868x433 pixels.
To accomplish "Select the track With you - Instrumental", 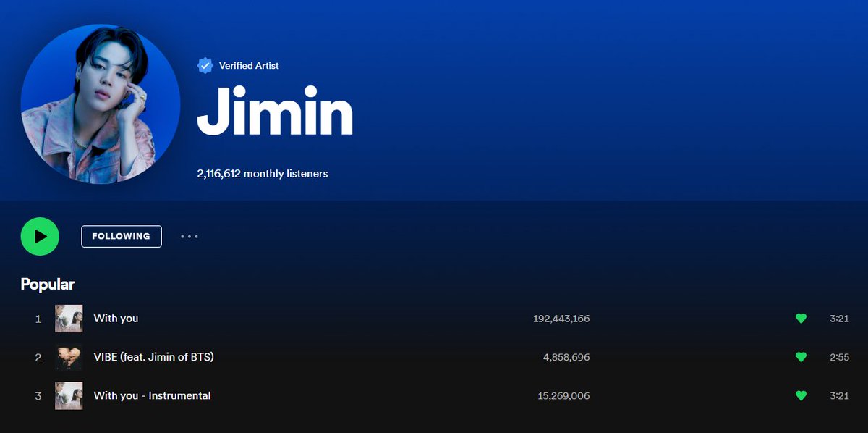I will click(x=152, y=395).
